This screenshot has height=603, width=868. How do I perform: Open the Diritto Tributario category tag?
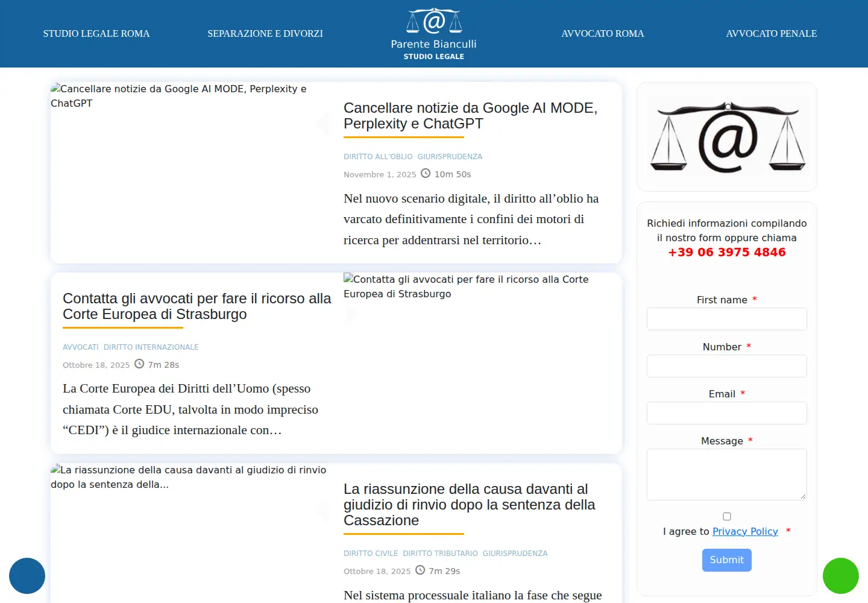[440, 554]
